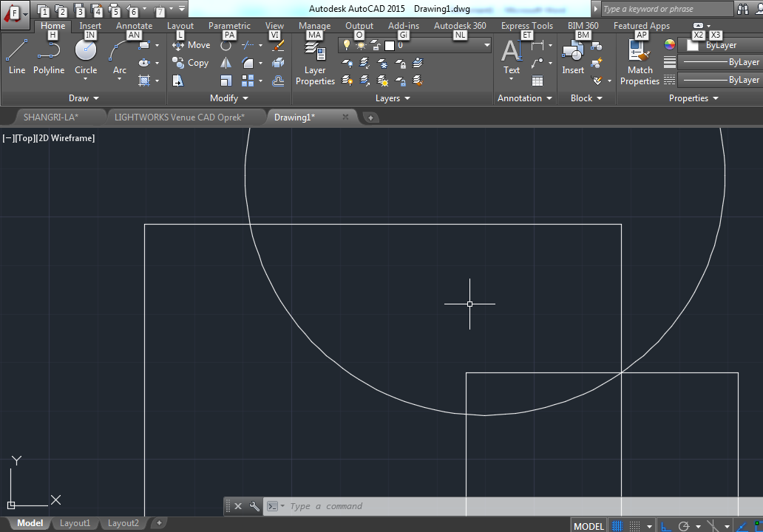Image resolution: width=763 pixels, height=532 pixels.
Task: Select the Polyline tool
Action: coord(49,57)
